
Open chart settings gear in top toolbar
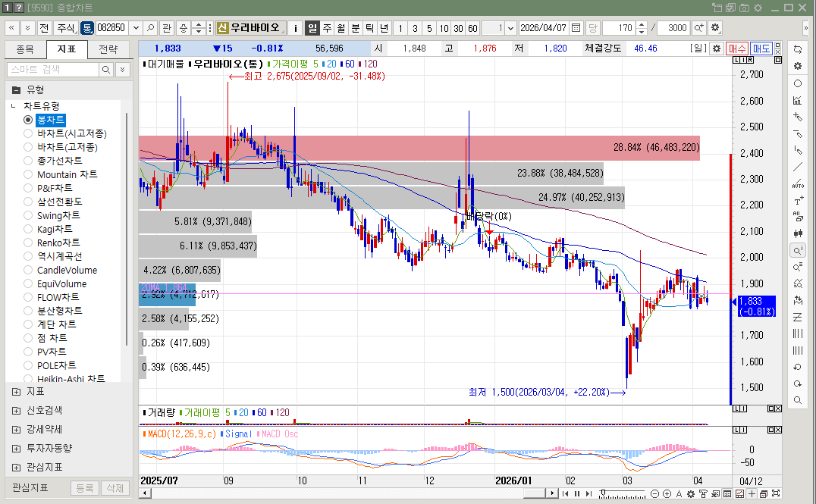(x=715, y=27)
